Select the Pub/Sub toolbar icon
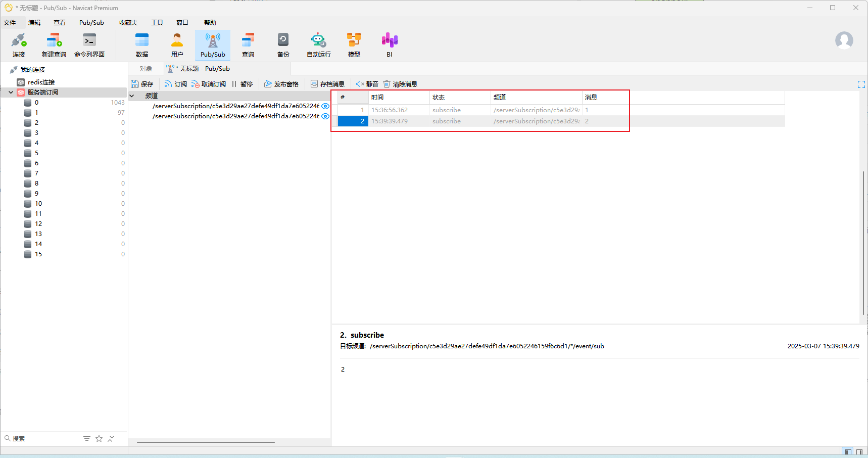 (213, 45)
